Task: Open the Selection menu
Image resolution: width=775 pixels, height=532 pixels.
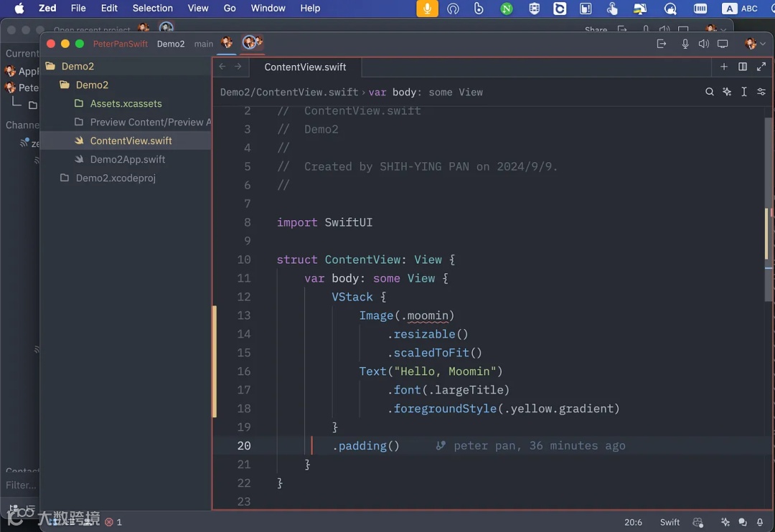Action: tap(152, 8)
